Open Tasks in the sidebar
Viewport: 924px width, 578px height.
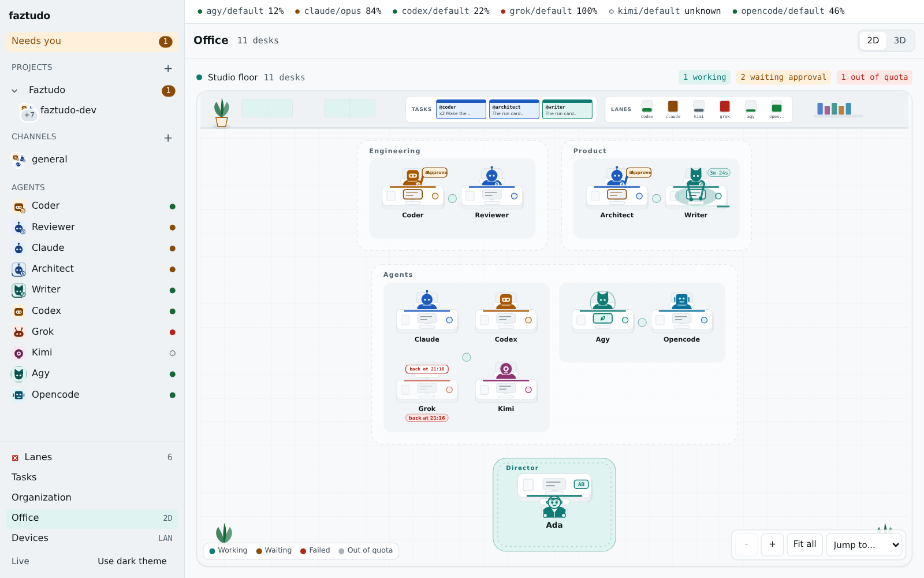[92, 477]
